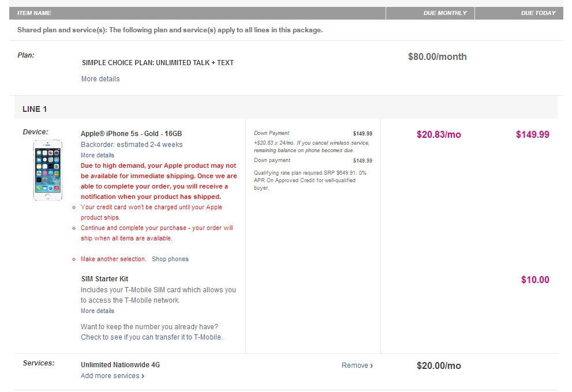The width and height of the screenshot is (572, 392).
Task: Follow the Shop phones link
Action: click(170, 259)
